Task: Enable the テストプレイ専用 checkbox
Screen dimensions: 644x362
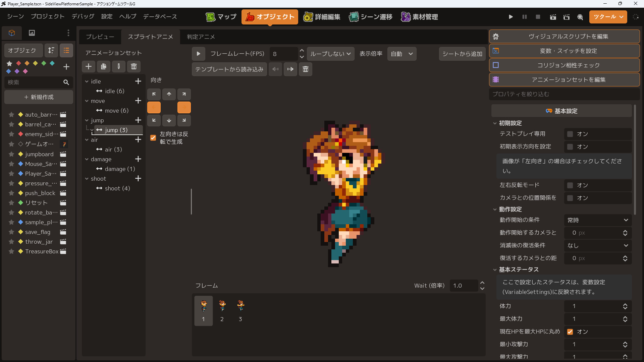Action: click(570, 134)
